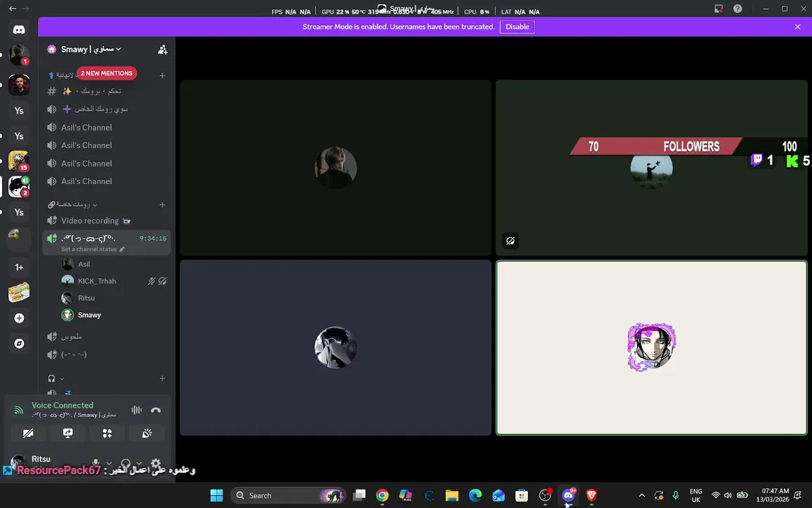The image size is (812, 508).
Task: Open soundboard in voice panel
Action: click(147, 433)
